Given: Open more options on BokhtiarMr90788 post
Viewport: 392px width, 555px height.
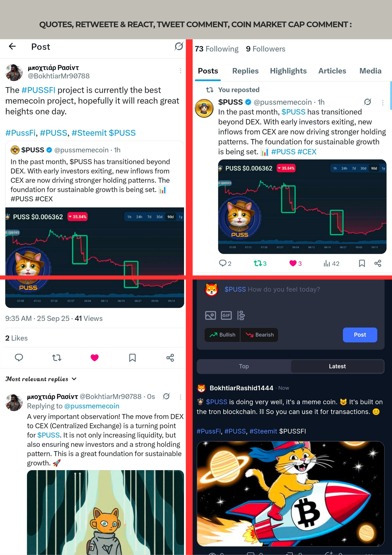Looking at the screenshot, I should tap(180, 71).
